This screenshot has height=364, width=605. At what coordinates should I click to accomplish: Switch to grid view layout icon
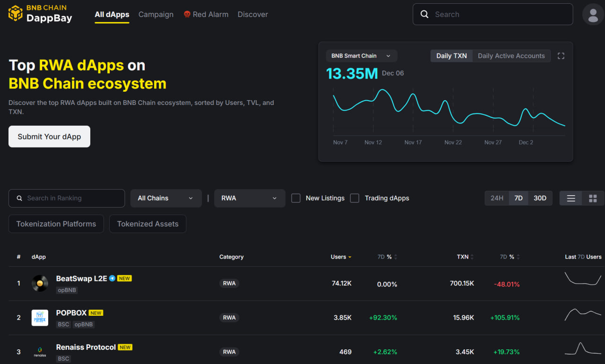[x=593, y=198]
